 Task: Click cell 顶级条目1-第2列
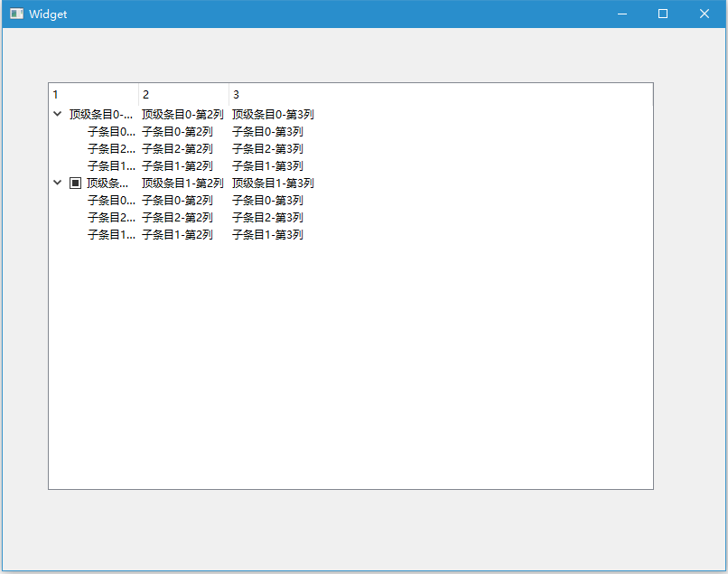[182, 183]
